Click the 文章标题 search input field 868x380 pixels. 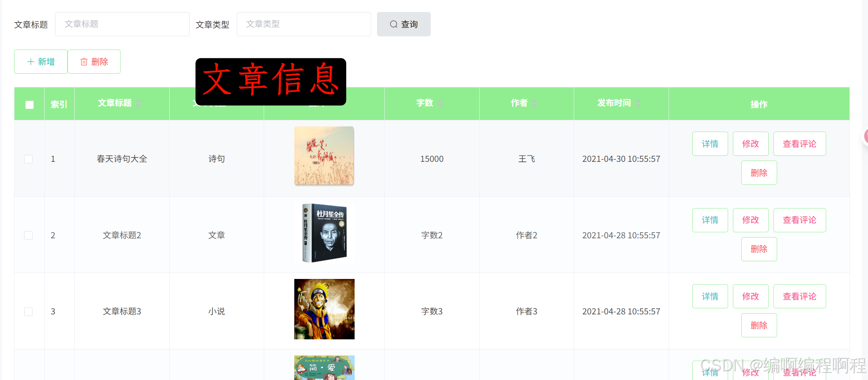click(122, 24)
